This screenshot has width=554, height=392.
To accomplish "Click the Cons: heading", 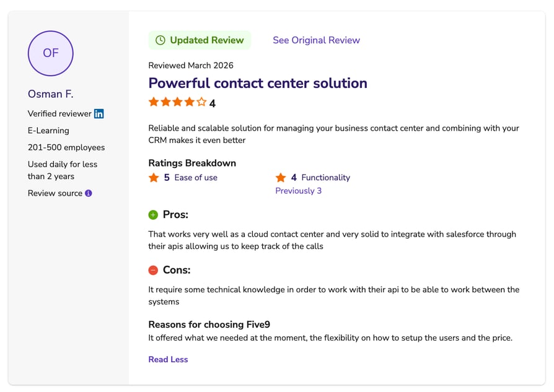I will [x=177, y=270].
